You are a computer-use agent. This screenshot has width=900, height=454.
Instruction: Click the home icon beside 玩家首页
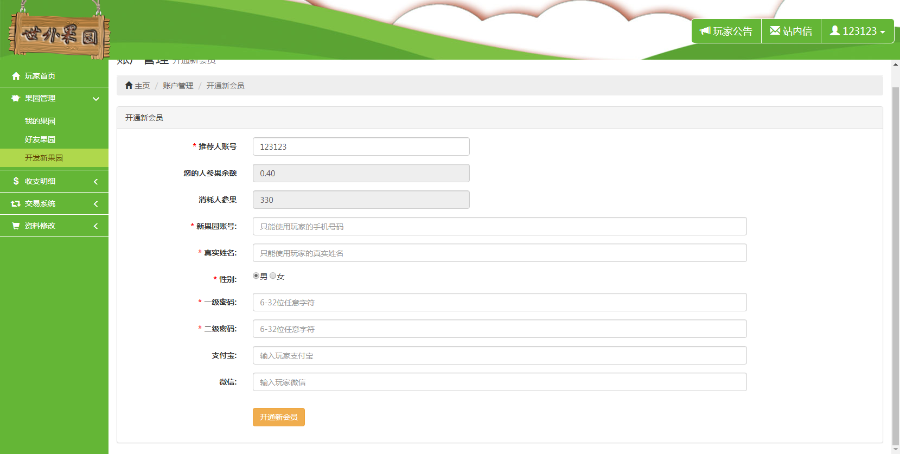pyautogui.click(x=16, y=76)
